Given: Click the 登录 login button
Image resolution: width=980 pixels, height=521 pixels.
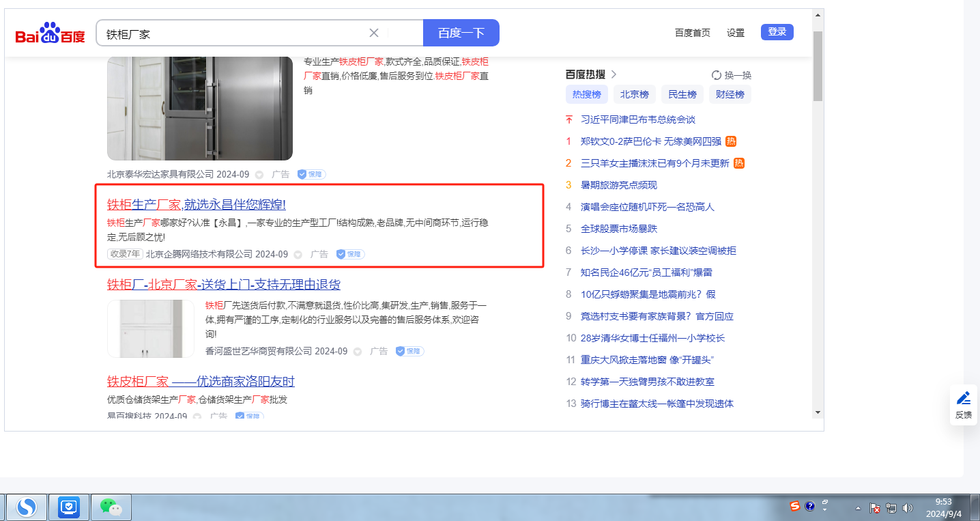Looking at the screenshot, I should tap(777, 31).
